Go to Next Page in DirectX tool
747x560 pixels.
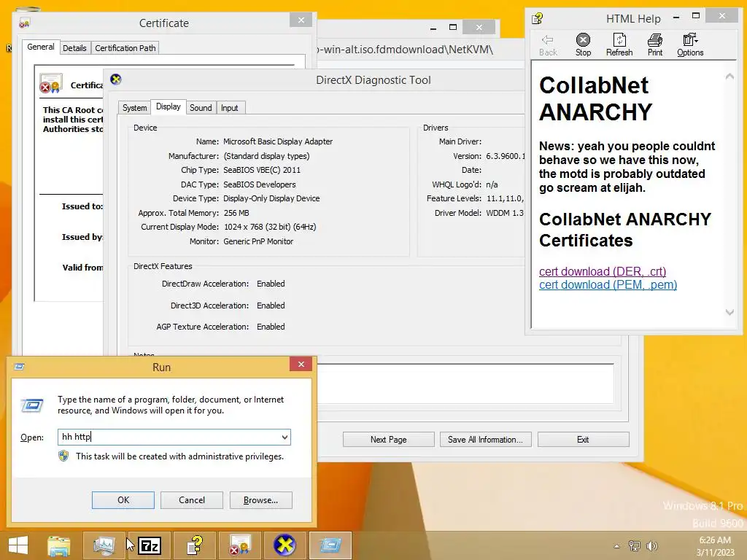388,440
